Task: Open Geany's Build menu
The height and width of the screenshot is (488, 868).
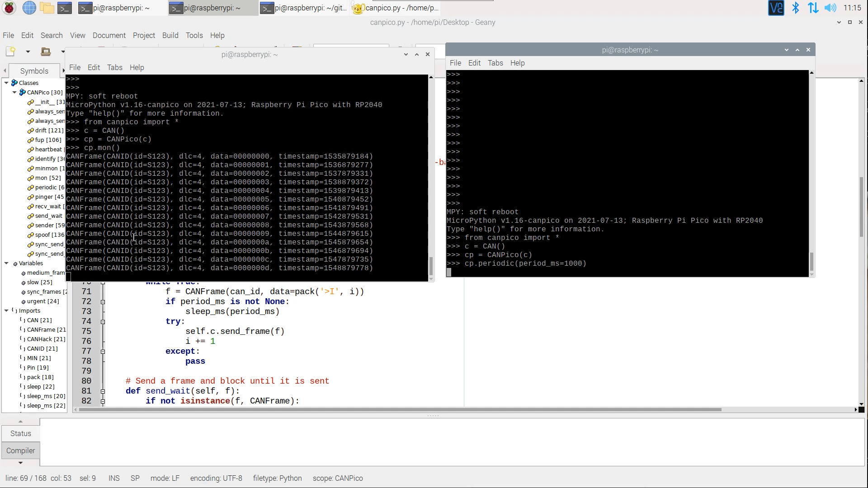Action: (170, 35)
